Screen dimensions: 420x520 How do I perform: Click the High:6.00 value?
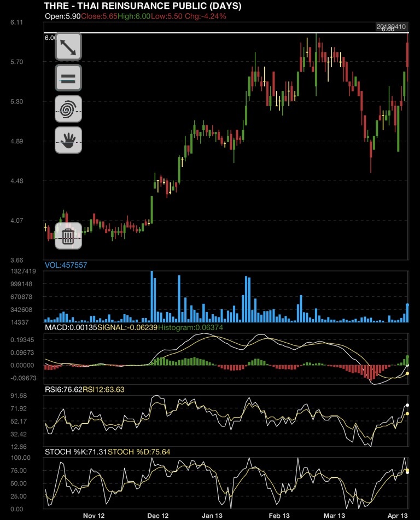[134, 16]
